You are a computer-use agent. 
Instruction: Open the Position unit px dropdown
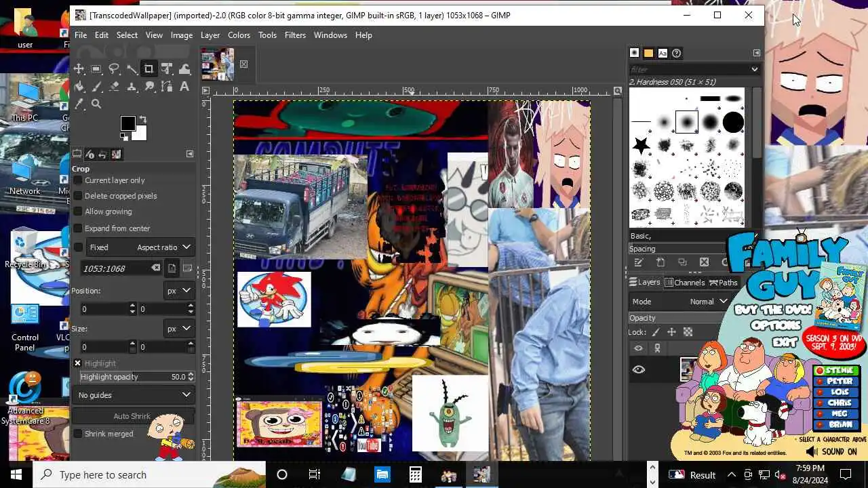pyautogui.click(x=179, y=291)
